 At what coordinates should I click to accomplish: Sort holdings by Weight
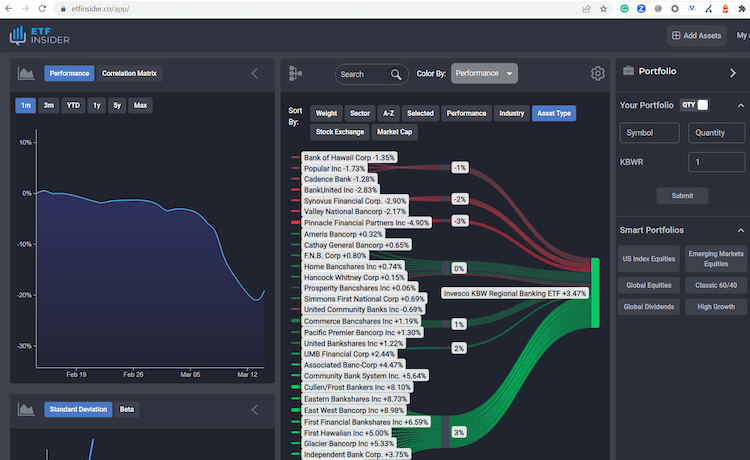click(x=326, y=113)
